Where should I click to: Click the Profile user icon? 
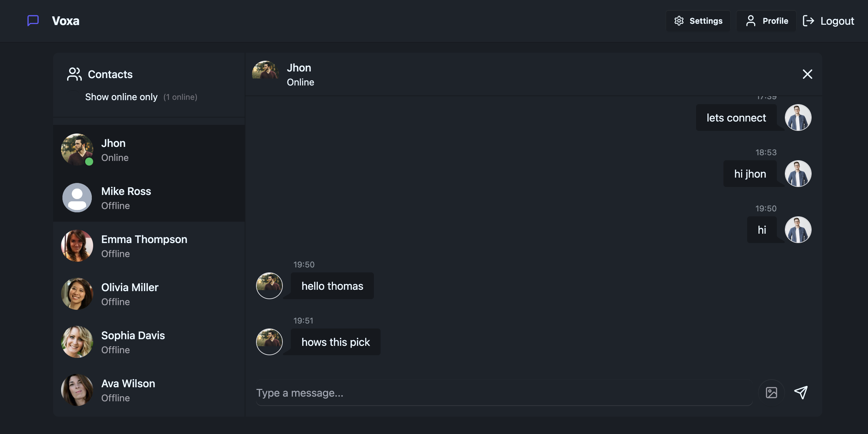pos(751,21)
